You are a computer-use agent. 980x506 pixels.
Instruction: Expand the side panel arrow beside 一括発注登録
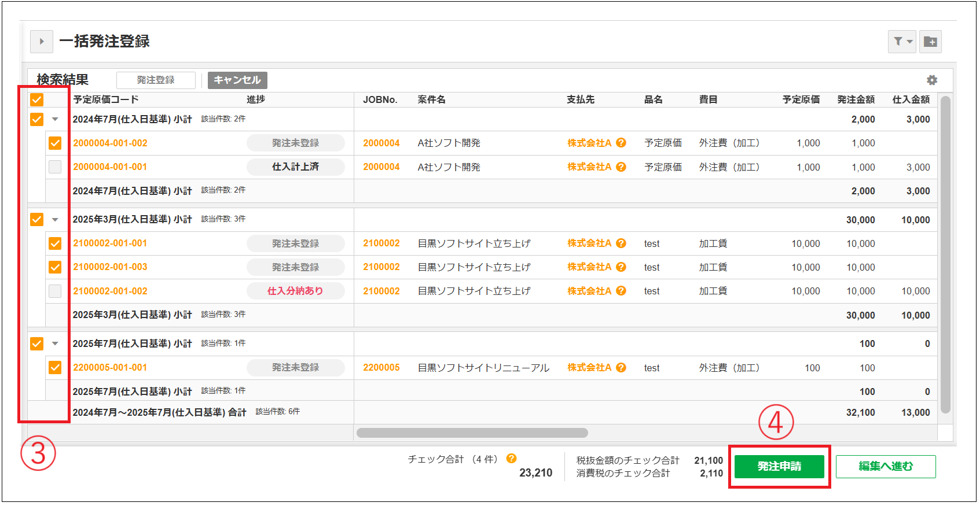pos(42,42)
